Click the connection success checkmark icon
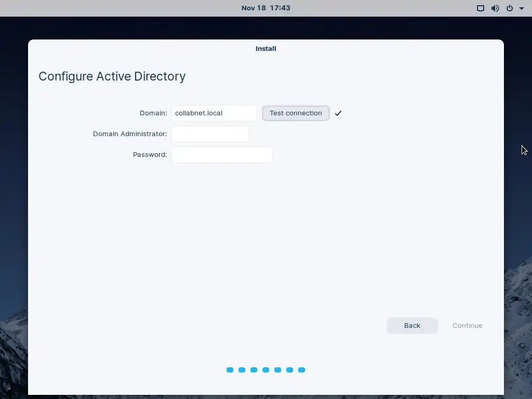Image resolution: width=532 pixels, height=399 pixels. 338,113
